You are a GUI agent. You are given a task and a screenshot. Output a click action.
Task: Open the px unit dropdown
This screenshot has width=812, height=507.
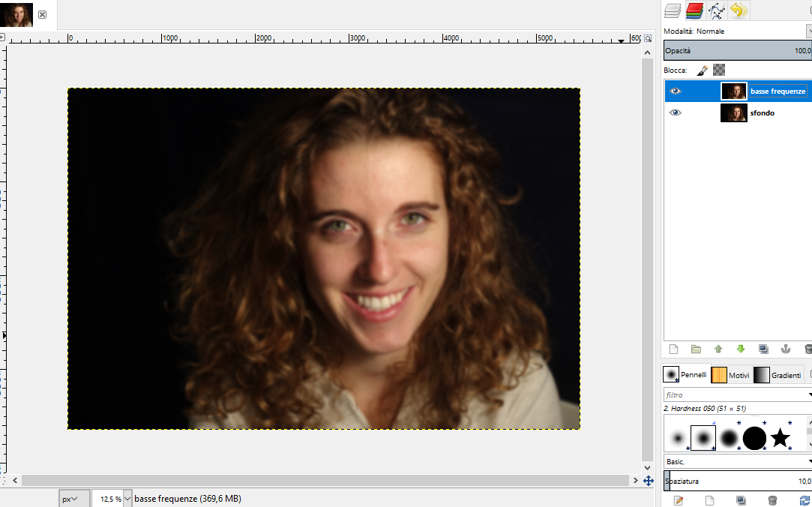[70, 498]
